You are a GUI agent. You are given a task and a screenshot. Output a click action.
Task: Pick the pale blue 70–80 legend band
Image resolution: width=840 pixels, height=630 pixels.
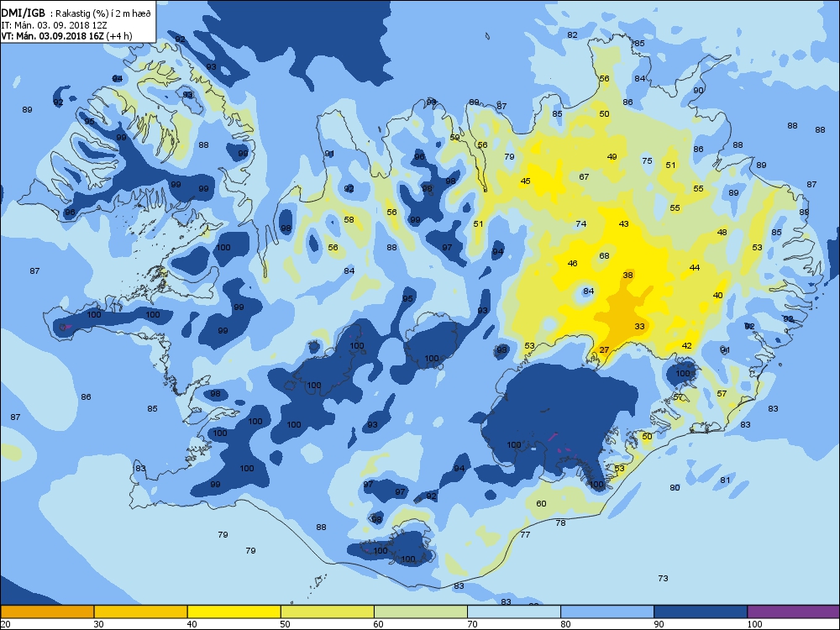tap(514, 612)
